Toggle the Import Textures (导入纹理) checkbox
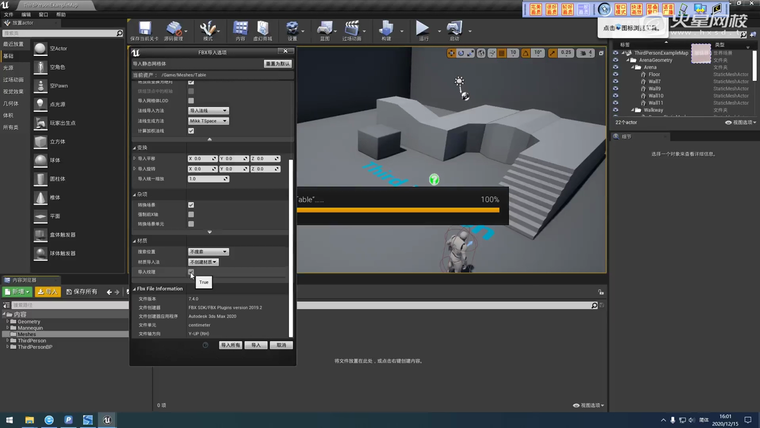The height and width of the screenshot is (428, 760). tap(191, 272)
